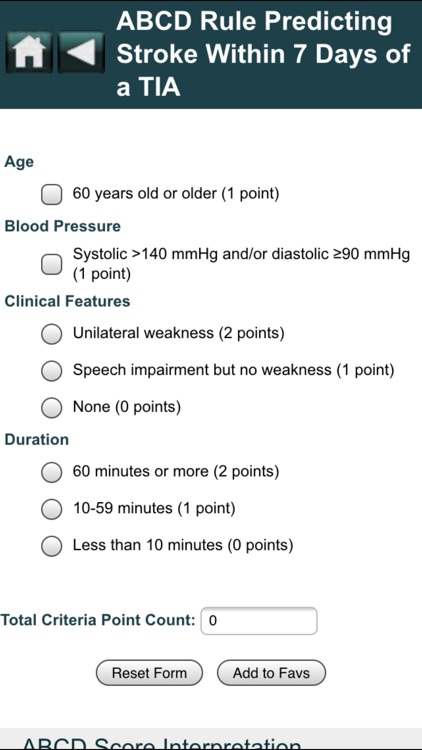Pick 60 minutes or more duration
422x750 pixels.
tap(51, 473)
